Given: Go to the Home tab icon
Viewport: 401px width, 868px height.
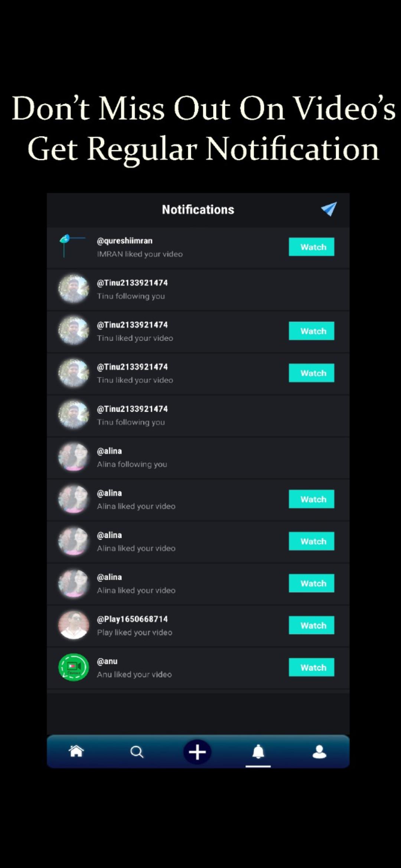Looking at the screenshot, I should click(x=76, y=751).
